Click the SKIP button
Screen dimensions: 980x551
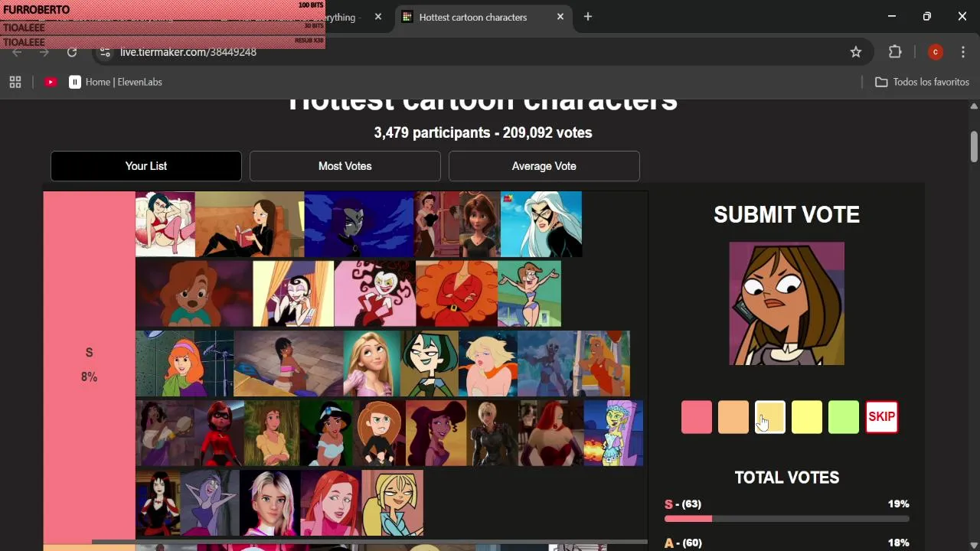pos(881,417)
